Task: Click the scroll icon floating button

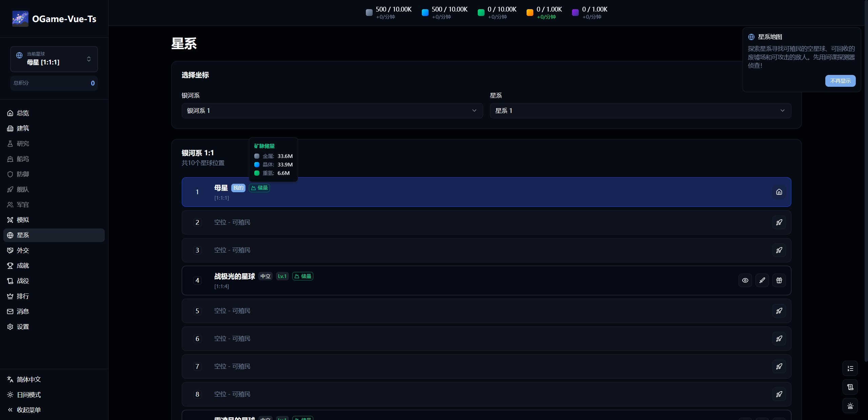Action: point(850,387)
